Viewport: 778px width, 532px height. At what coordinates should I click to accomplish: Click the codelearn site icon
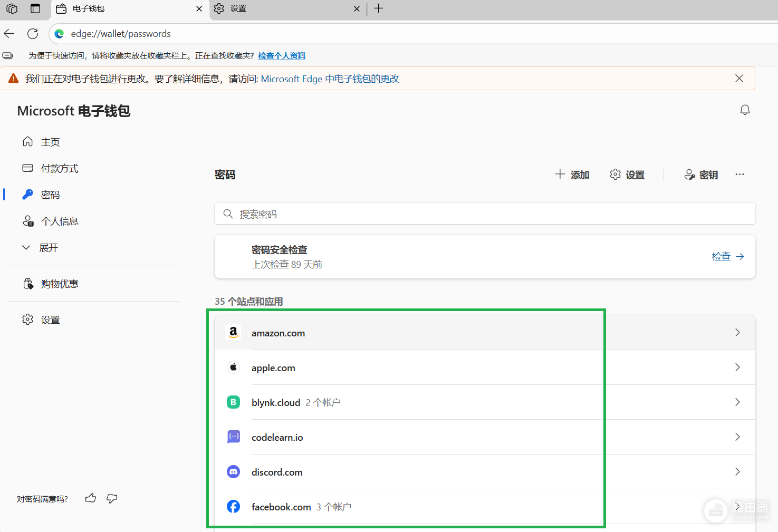pos(233,437)
